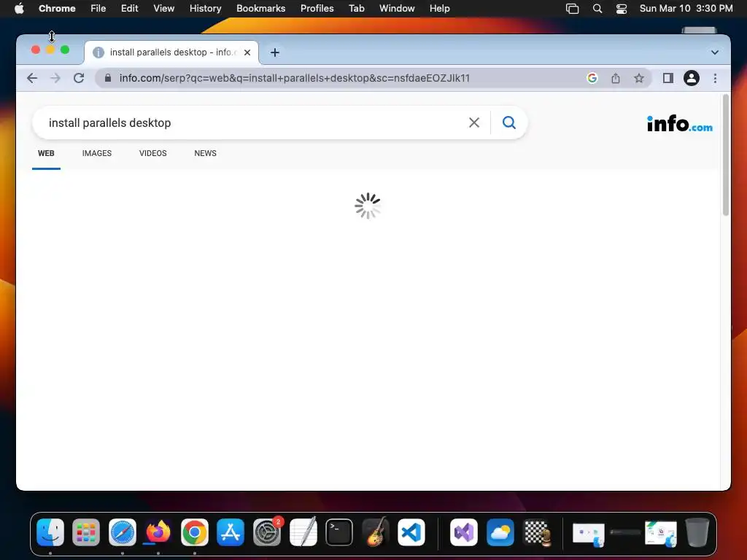Open the Profiles menu
This screenshot has height=560, width=747.
coord(317,9)
